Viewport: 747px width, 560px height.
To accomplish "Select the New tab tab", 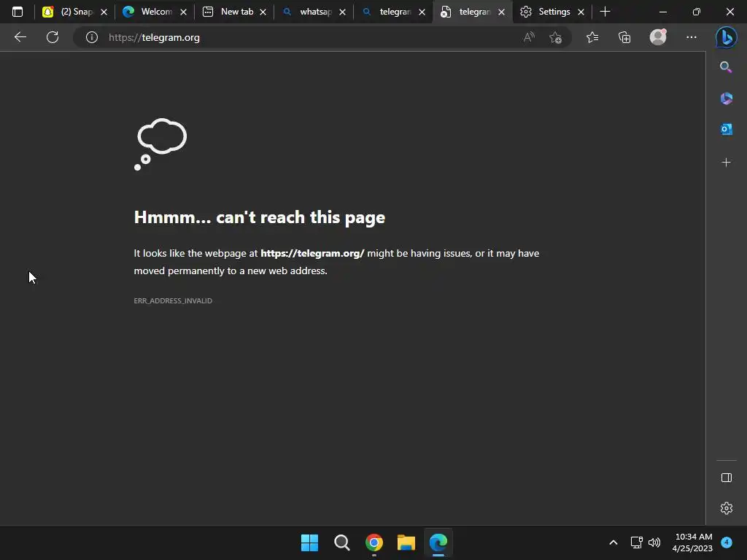I will pos(234,12).
